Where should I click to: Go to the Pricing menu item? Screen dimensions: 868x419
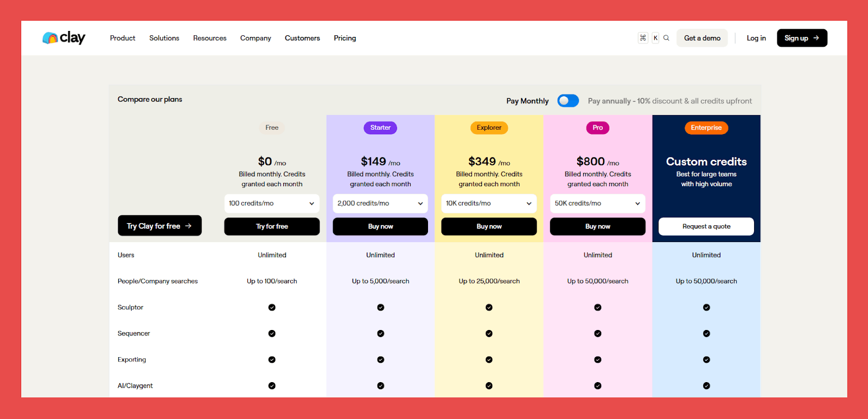pos(344,38)
